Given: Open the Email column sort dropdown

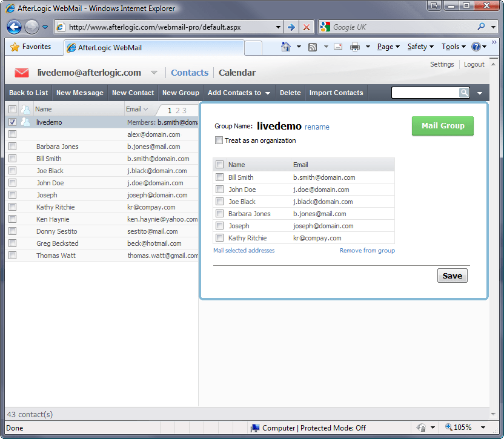Looking at the screenshot, I should coord(145,110).
